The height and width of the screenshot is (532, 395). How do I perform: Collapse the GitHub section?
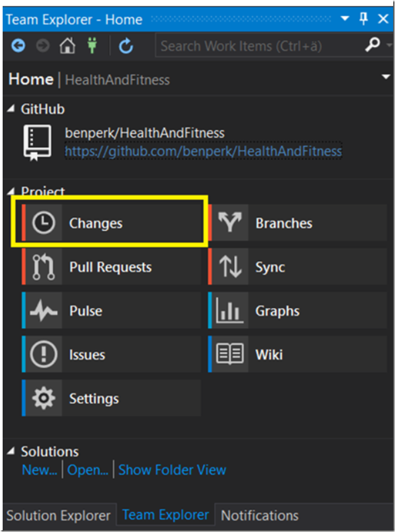tap(11, 110)
